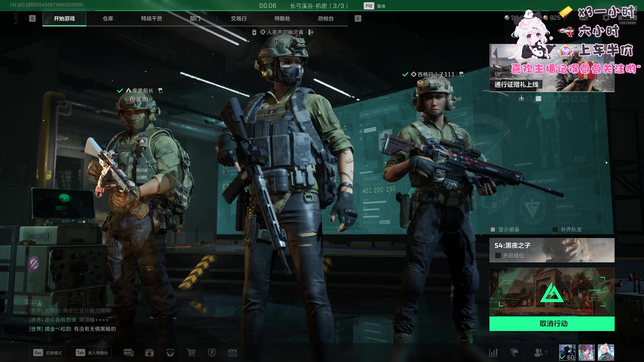
Task: Click the E key navigation icon
Action: pos(358,18)
